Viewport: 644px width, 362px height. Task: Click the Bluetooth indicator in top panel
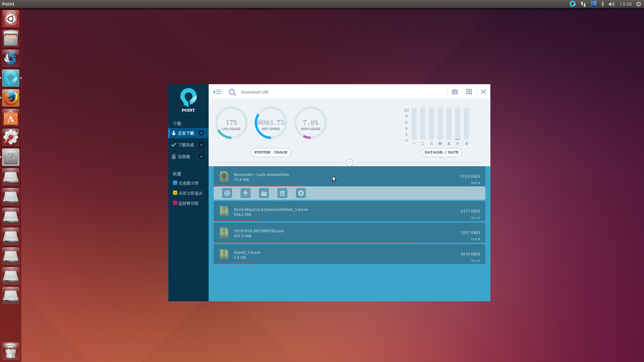tap(603, 4)
